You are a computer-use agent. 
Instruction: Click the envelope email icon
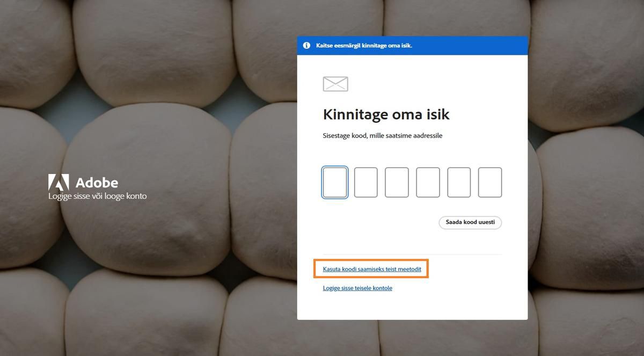pos(335,83)
